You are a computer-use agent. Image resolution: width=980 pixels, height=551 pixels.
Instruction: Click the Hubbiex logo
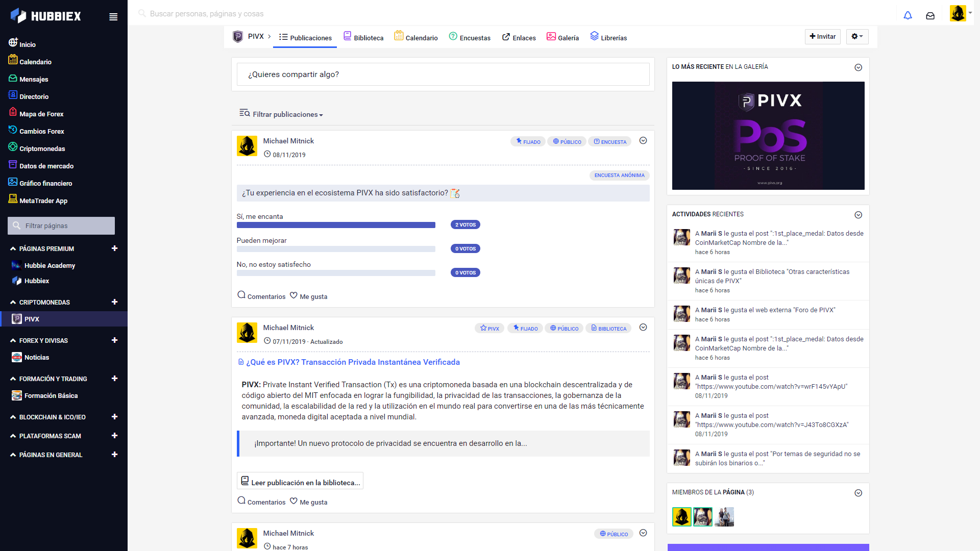(46, 16)
